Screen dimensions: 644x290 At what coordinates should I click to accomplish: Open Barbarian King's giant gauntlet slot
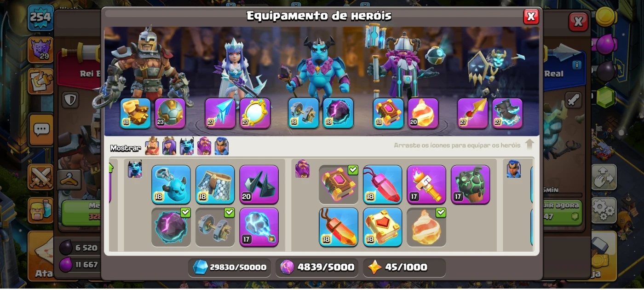[136, 113]
